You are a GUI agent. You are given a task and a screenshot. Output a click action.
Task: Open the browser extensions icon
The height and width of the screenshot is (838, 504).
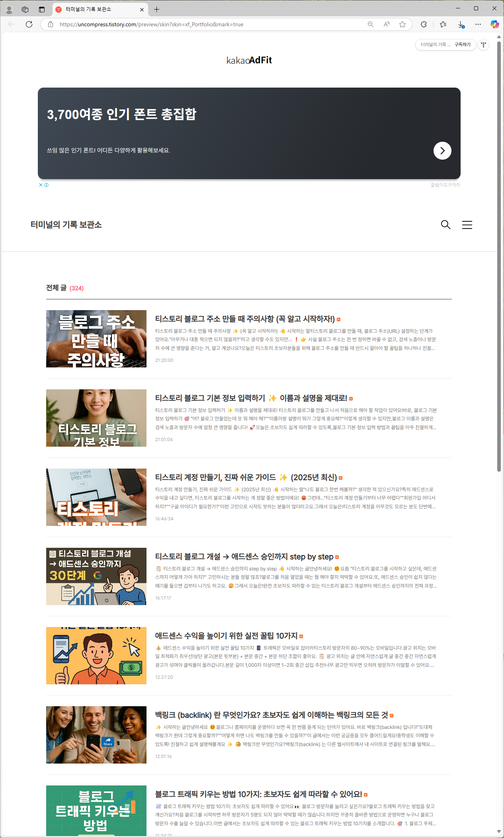pyautogui.click(x=424, y=24)
